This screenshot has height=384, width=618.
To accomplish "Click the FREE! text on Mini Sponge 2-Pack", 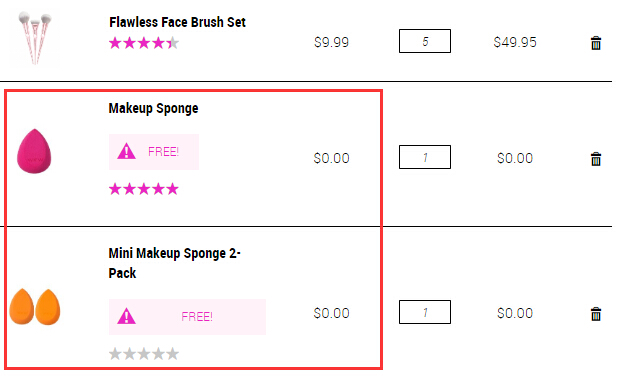I will coord(197,317).
